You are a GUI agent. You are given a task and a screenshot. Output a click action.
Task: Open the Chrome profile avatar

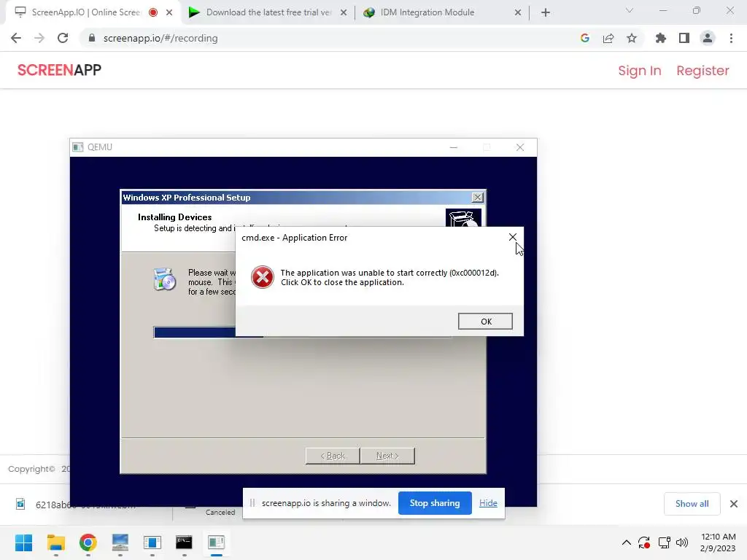click(x=708, y=38)
